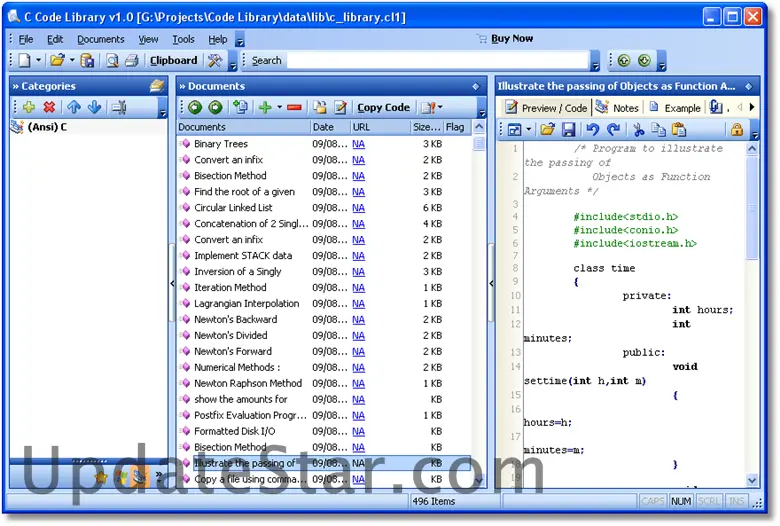Click the Copy icon in editor toolbar
This screenshot has width=780, height=526.
tap(659, 130)
